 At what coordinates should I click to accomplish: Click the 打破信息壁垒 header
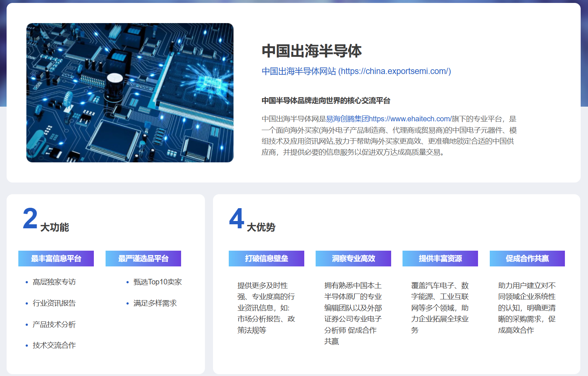[266, 258]
